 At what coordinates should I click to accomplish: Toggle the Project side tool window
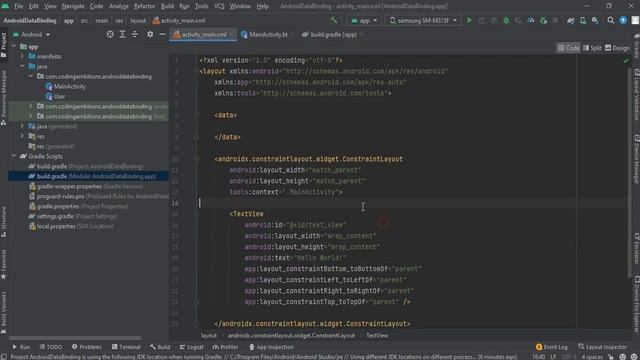click(4, 45)
